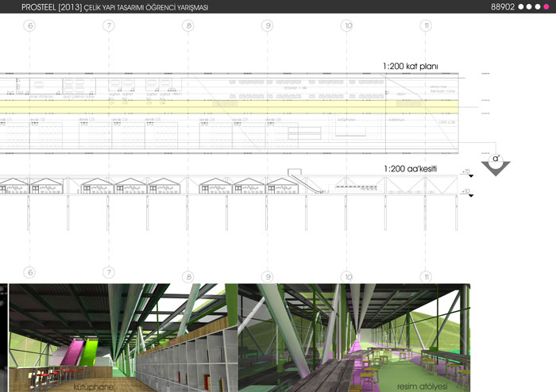Screen dimensions: 556x392
Task: Click grid axis marker 6 at top
Action: (x=30, y=26)
